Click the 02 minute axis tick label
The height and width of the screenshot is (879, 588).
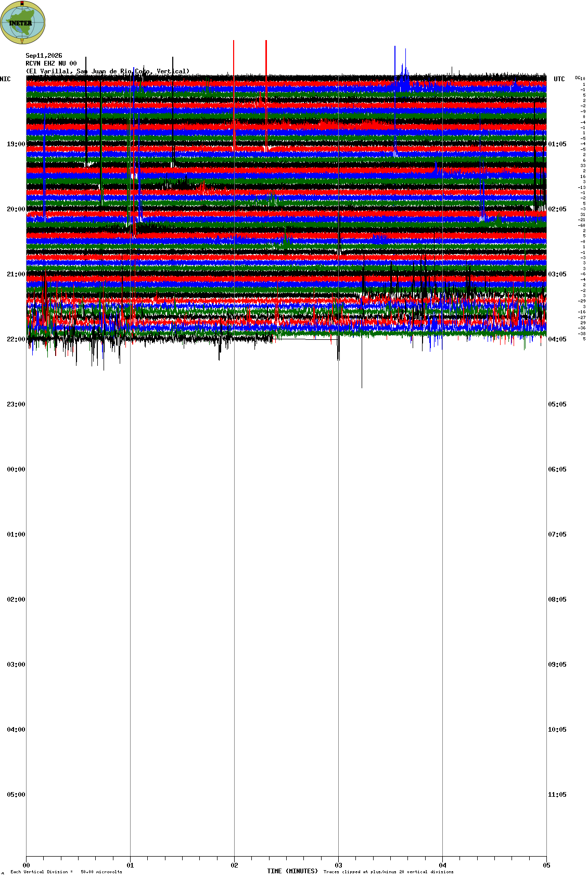234,866
